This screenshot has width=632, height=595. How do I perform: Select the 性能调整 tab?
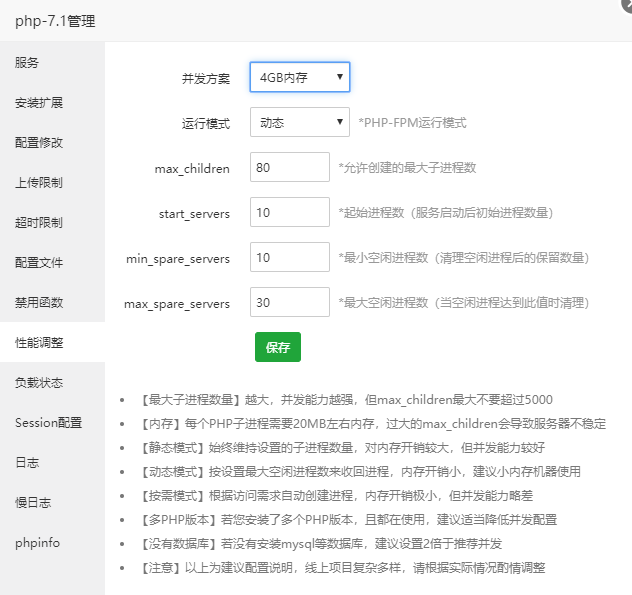pyautogui.click(x=52, y=342)
